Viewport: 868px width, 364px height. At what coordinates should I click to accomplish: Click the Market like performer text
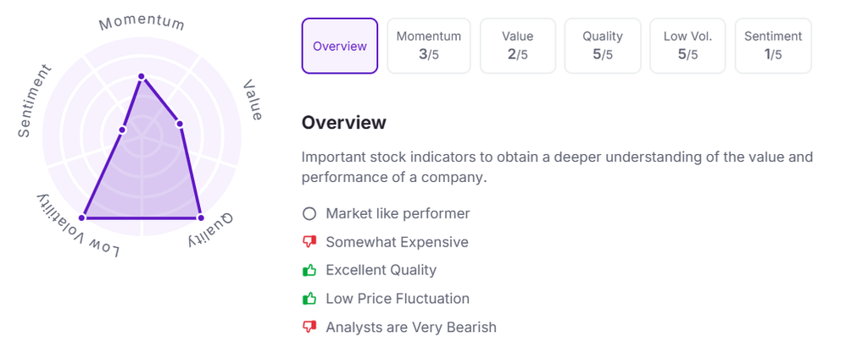tap(398, 214)
